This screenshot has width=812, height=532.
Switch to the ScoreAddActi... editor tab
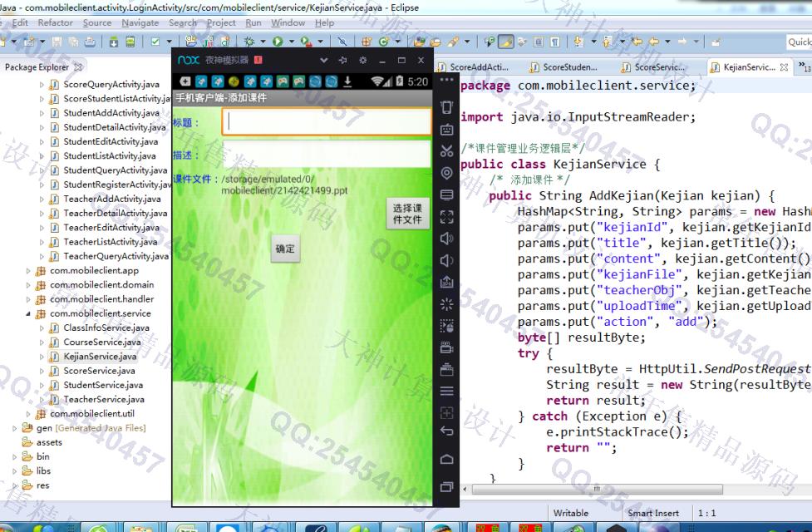(x=474, y=67)
